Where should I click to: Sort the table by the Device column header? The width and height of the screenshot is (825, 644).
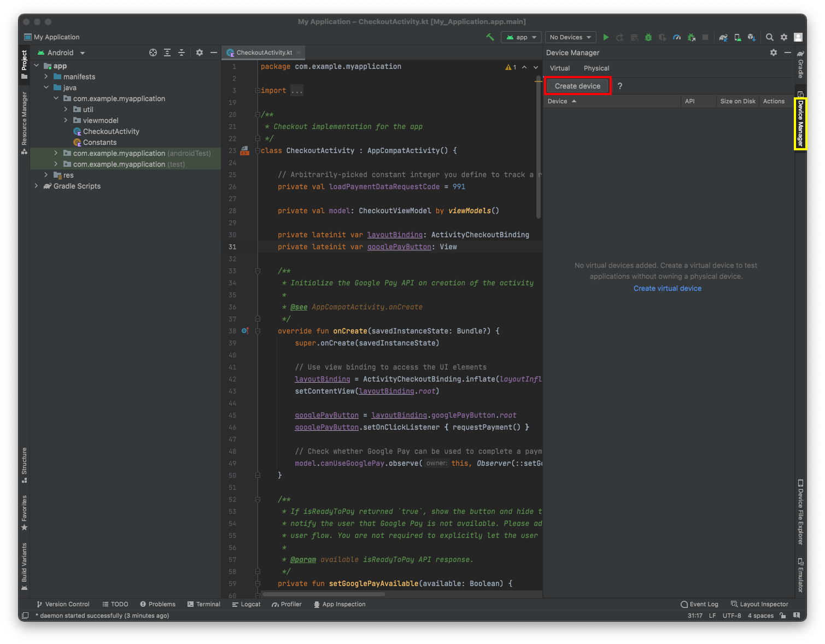[611, 101]
